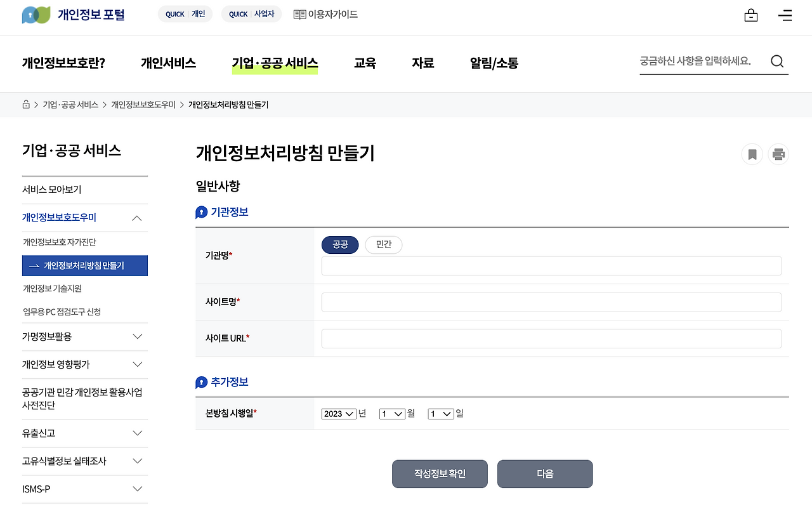Collapse the 개인정보보호도우미 sidebar section
Image resolution: width=812 pixels, height=507 pixels.
(137, 218)
